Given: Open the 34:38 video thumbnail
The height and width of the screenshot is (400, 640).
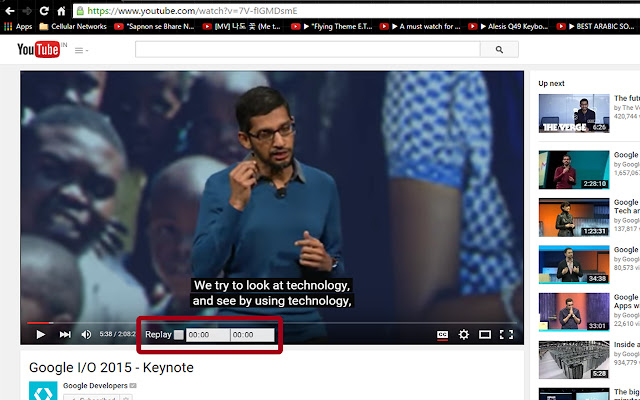Looking at the screenshot, I should coord(574,265).
